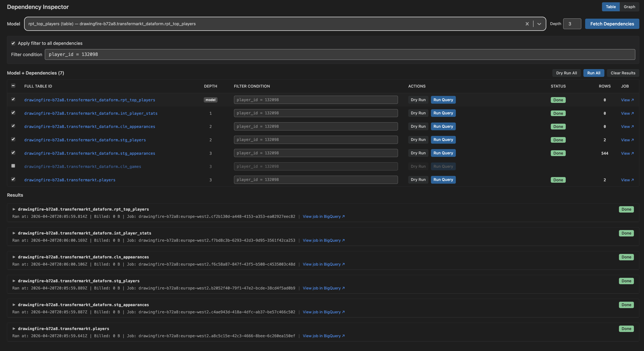Image resolution: width=644 pixels, height=351 pixels.
Task: Uncheck the stg_appearances row checkbox
Action: [13, 153]
